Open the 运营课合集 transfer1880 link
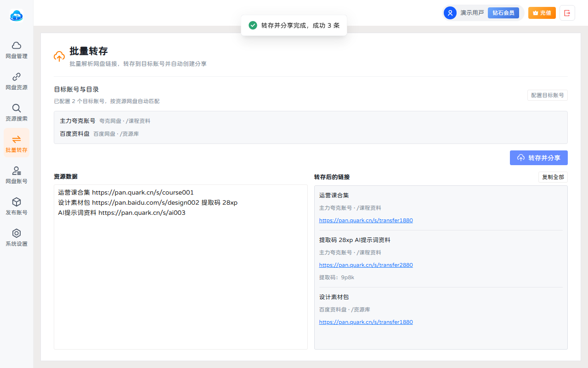 coord(366,220)
